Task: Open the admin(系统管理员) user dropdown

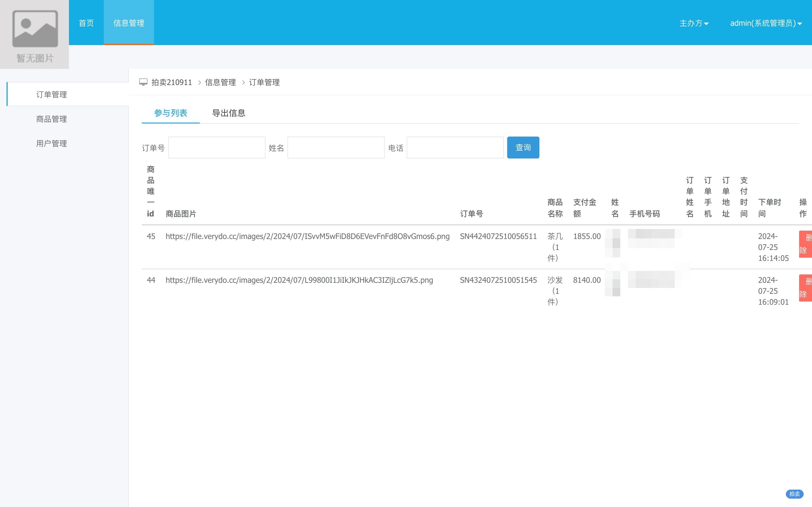Action: [766, 23]
